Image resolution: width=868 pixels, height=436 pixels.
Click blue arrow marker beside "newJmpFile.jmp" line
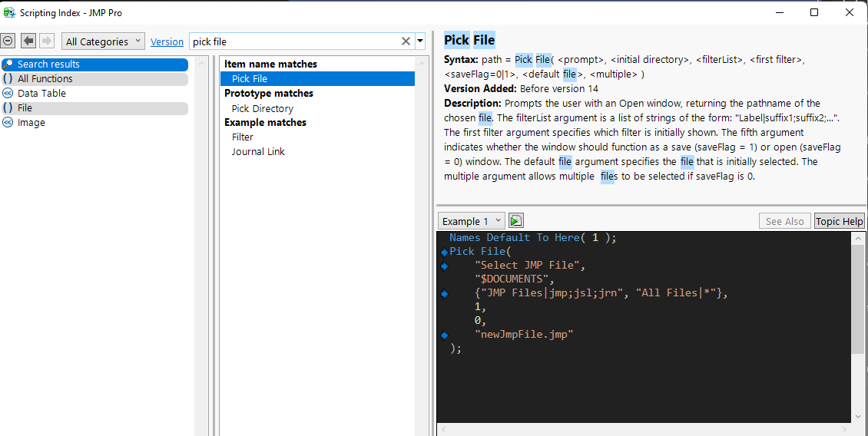(x=444, y=335)
